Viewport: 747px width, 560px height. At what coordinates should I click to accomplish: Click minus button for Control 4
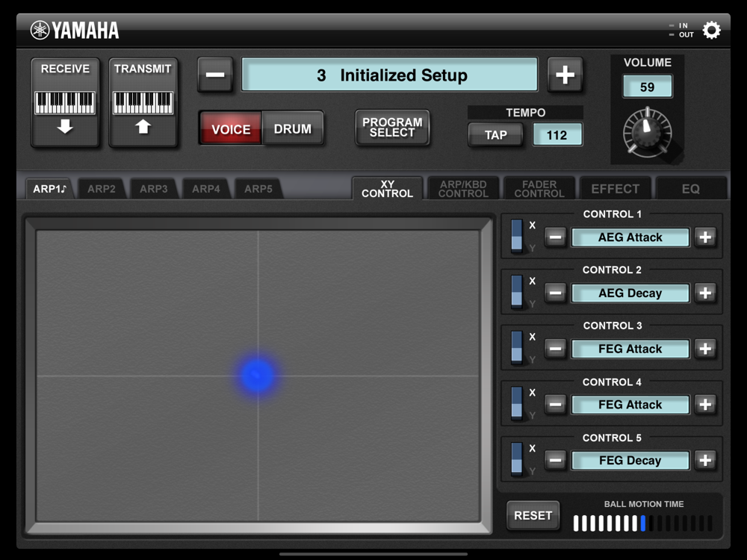click(x=556, y=404)
